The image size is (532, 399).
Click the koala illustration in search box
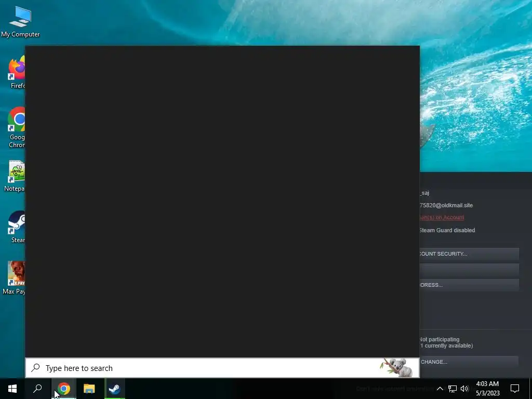[x=396, y=368]
